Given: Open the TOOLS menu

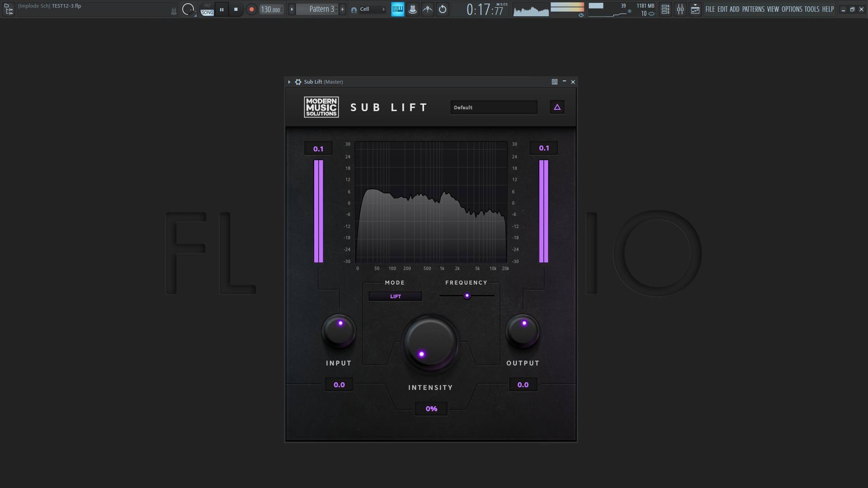Looking at the screenshot, I should point(812,9).
